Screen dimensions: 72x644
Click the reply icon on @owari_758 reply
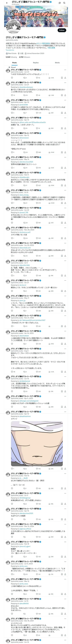[x=12, y=223]
